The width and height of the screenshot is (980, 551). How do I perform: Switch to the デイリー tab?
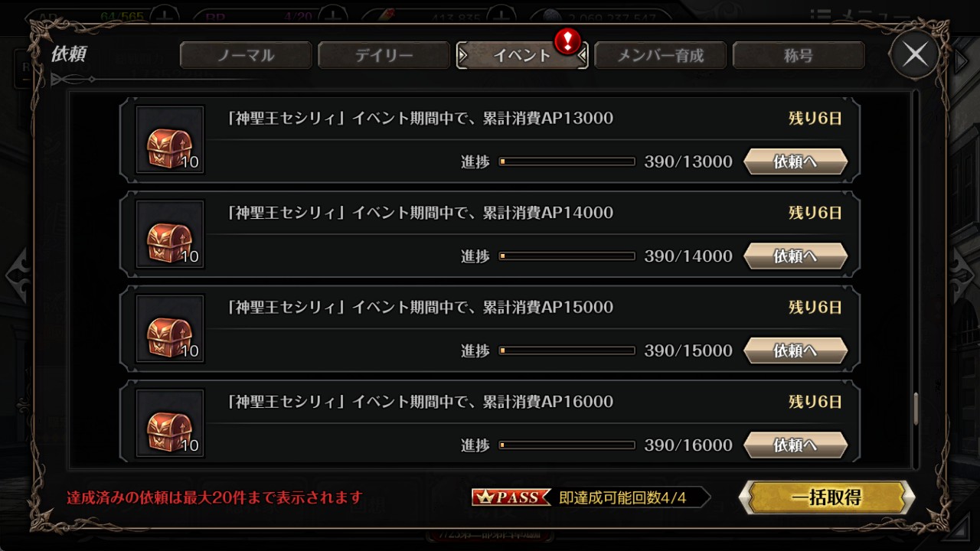click(x=384, y=55)
